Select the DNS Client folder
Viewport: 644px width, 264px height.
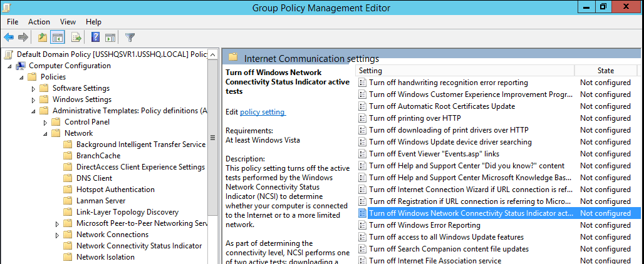94,178
